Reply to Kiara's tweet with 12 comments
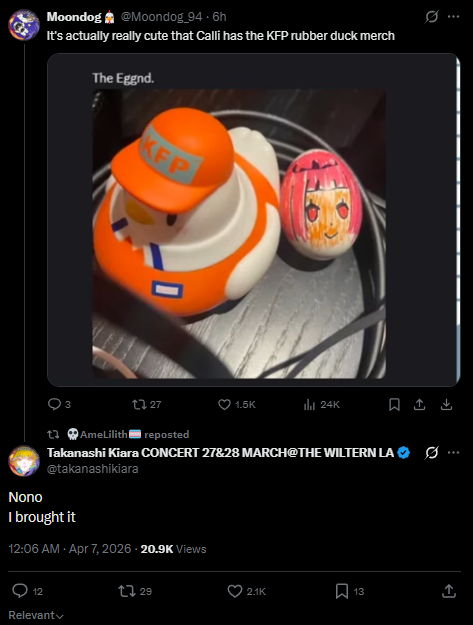This screenshot has height=625, width=473. coord(20,591)
